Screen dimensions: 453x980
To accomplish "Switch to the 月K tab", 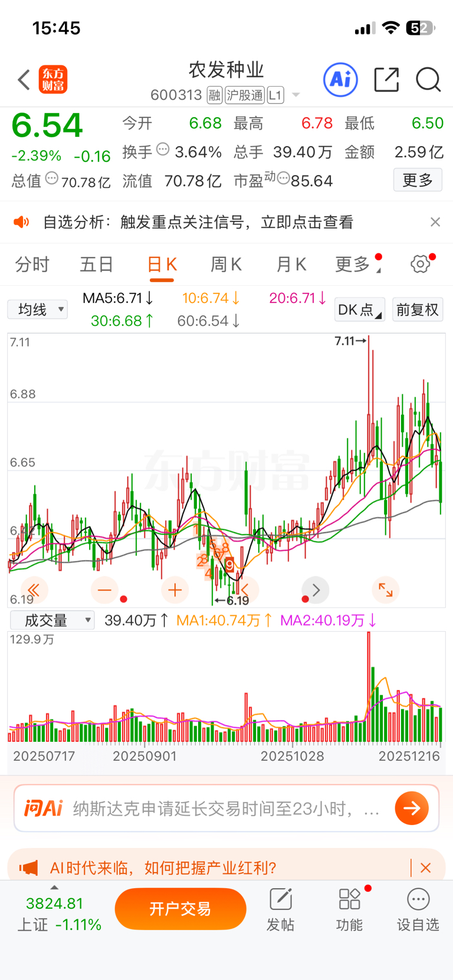I will [x=291, y=265].
